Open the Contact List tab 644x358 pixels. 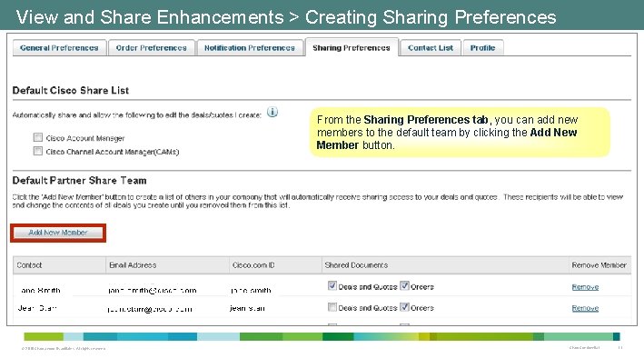pos(431,47)
